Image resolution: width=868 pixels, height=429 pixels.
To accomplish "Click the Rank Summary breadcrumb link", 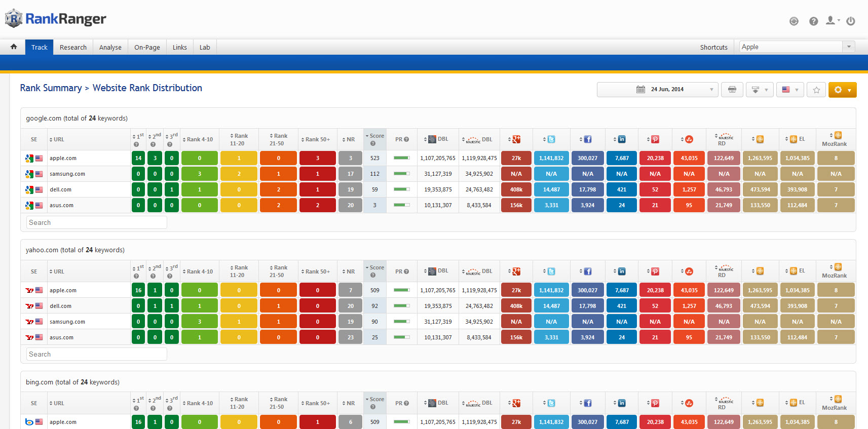I will click(x=51, y=88).
